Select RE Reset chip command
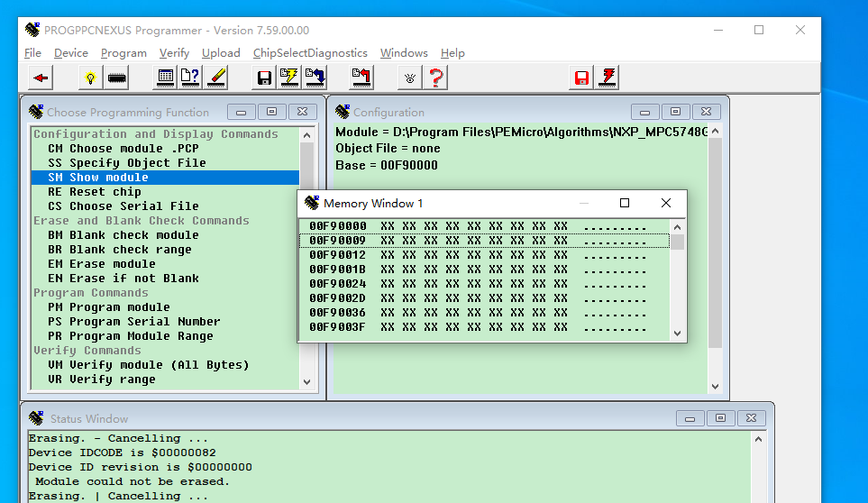 tap(165, 191)
